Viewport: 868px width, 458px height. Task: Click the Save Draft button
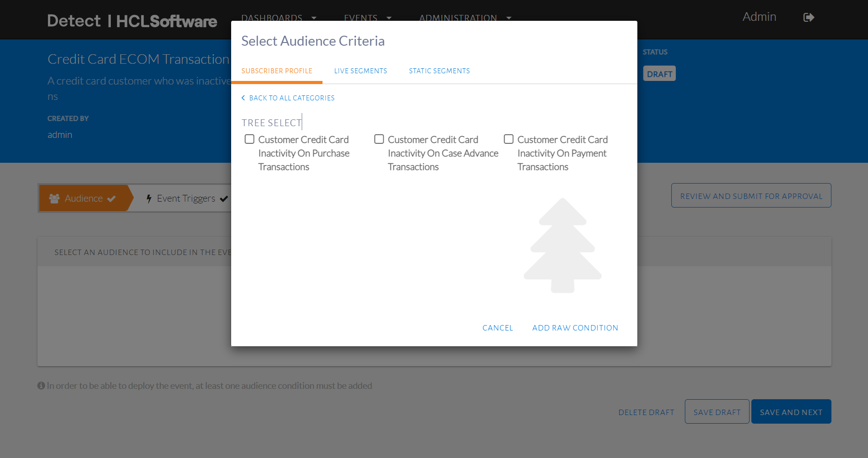717,412
